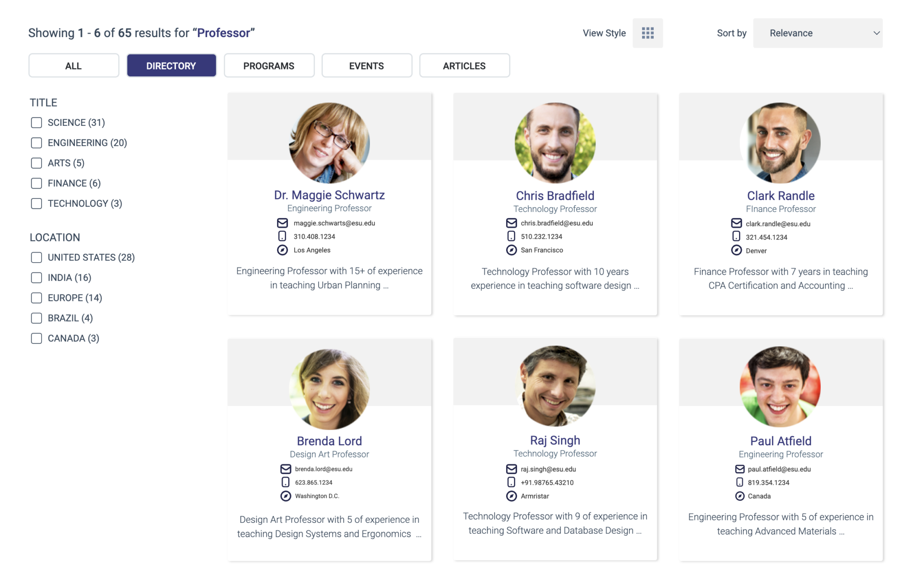This screenshot has width=924, height=582.
Task: Toggle the FINANCE title checkbox
Action: (36, 183)
